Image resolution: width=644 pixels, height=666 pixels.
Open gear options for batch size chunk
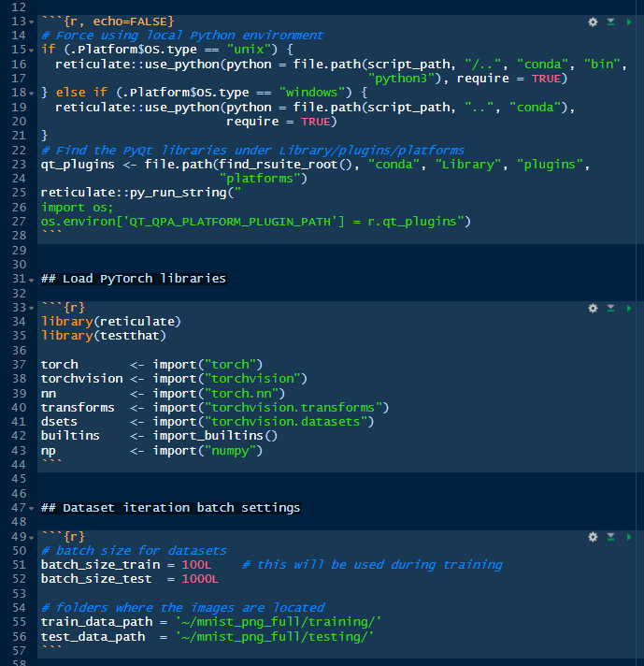593,537
